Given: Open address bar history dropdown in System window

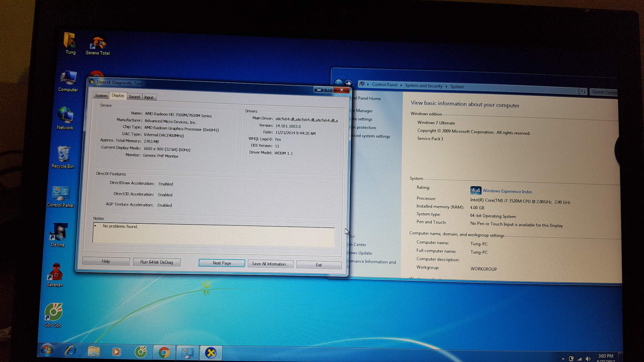Looking at the screenshot, I should tap(576, 91).
